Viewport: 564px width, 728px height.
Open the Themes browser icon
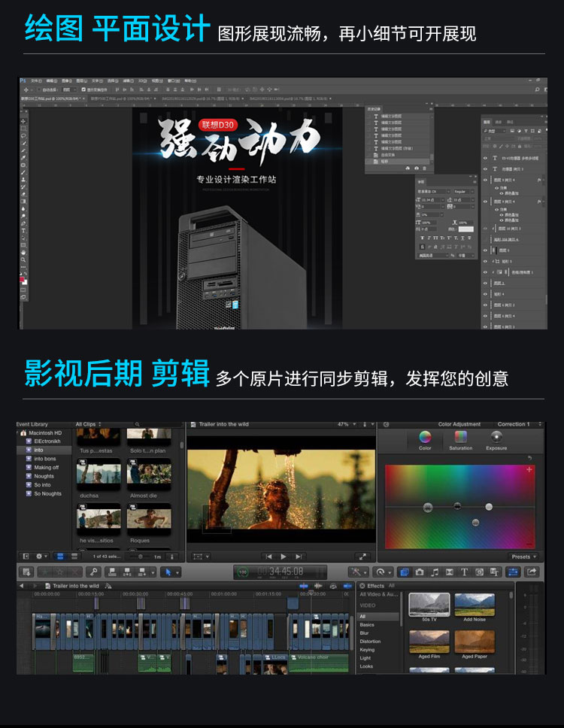click(x=494, y=572)
